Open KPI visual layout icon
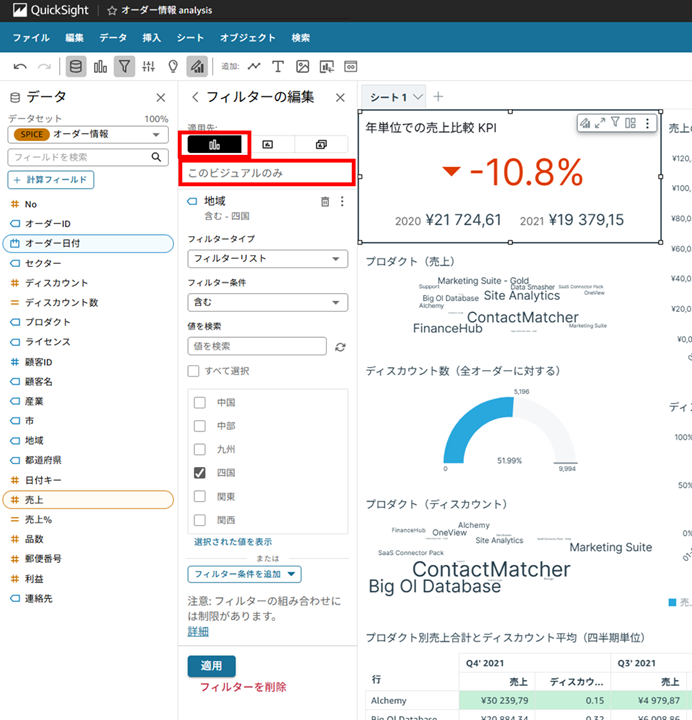The width and height of the screenshot is (692, 720). (x=630, y=123)
